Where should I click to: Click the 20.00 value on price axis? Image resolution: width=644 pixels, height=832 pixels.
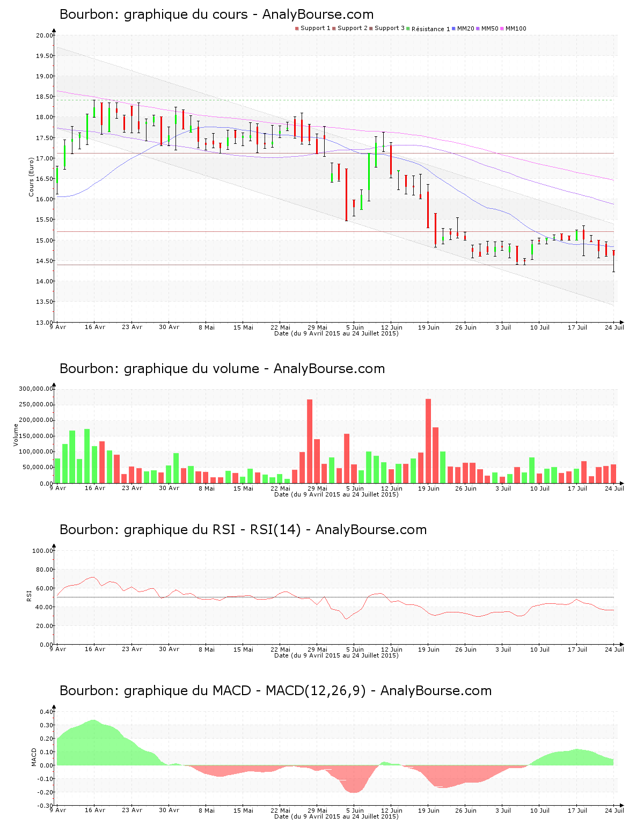coord(45,35)
